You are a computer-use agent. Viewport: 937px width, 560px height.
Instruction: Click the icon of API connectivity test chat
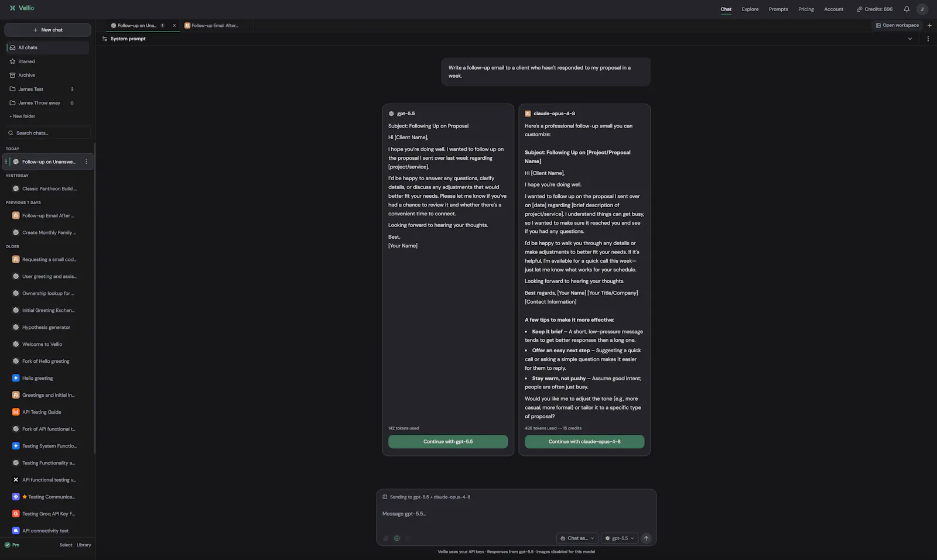point(16,531)
